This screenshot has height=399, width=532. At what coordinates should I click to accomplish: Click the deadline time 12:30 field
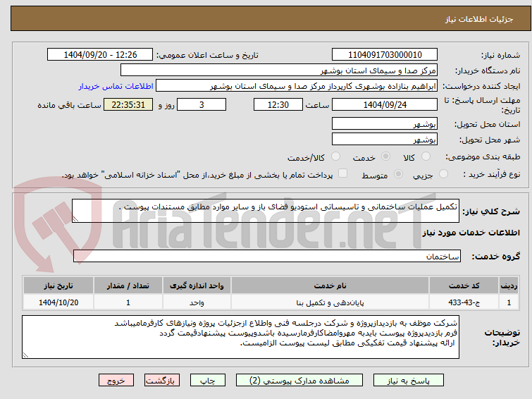(x=278, y=104)
